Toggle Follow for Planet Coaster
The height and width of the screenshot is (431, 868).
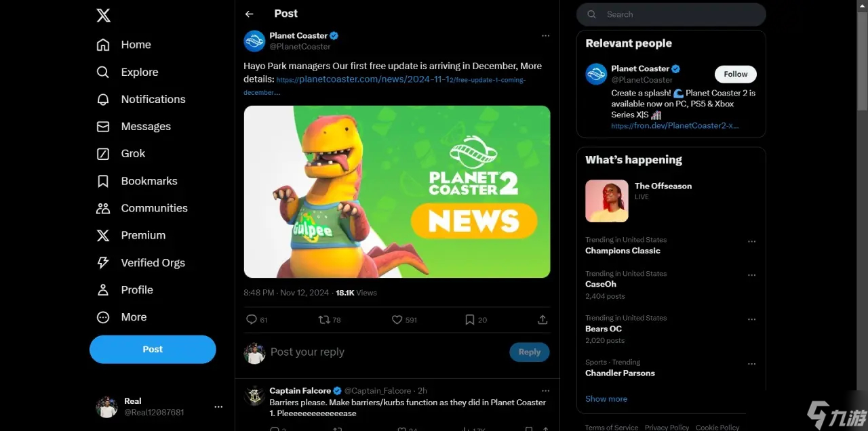[x=735, y=74]
